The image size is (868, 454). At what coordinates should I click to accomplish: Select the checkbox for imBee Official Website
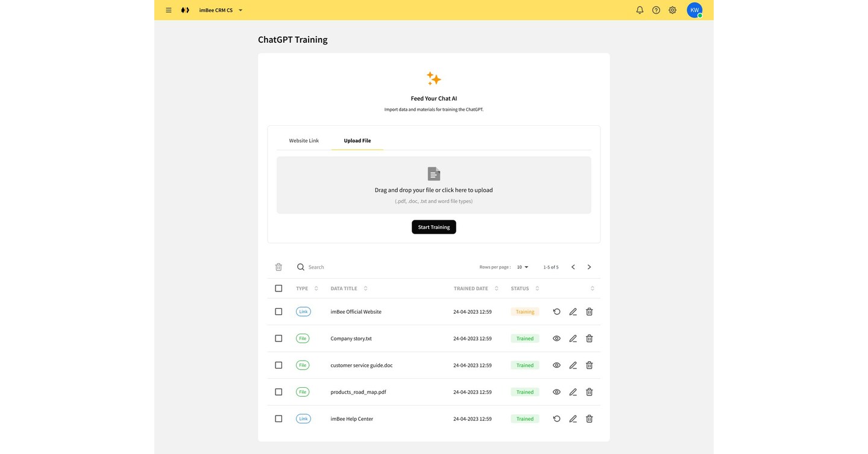[x=278, y=311]
